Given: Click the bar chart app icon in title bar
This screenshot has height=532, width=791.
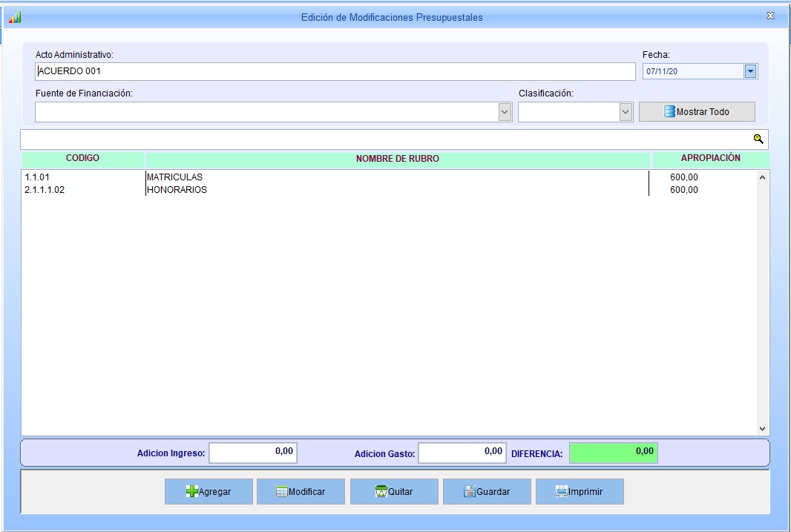Looking at the screenshot, I should tap(15, 17).
